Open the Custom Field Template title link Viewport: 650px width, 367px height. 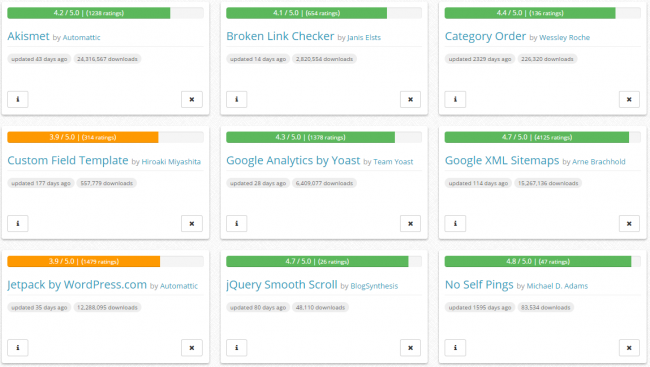(x=68, y=160)
